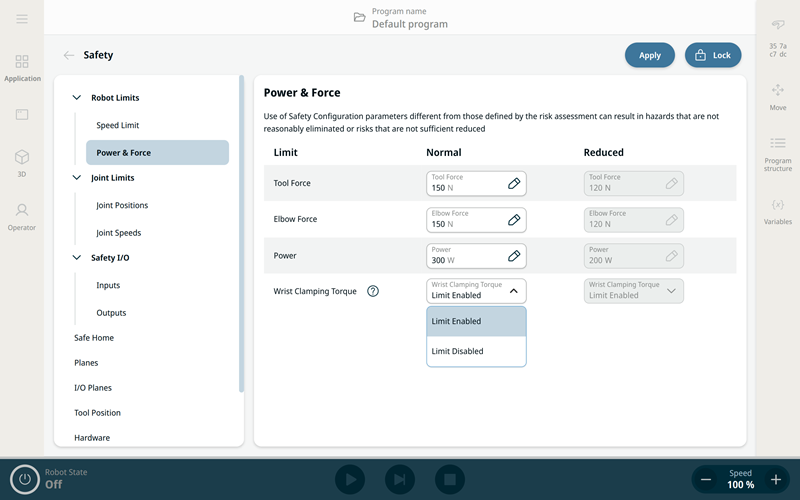Click the Lock button

[712, 56]
